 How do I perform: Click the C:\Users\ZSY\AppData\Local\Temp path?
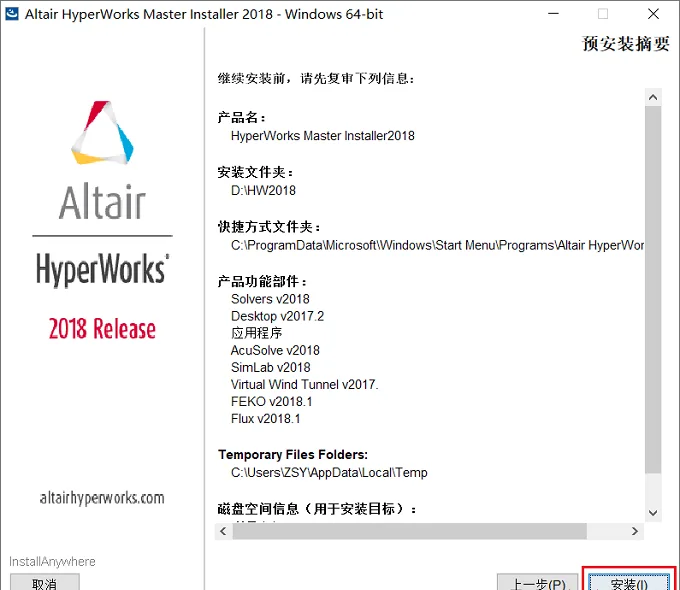point(329,472)
